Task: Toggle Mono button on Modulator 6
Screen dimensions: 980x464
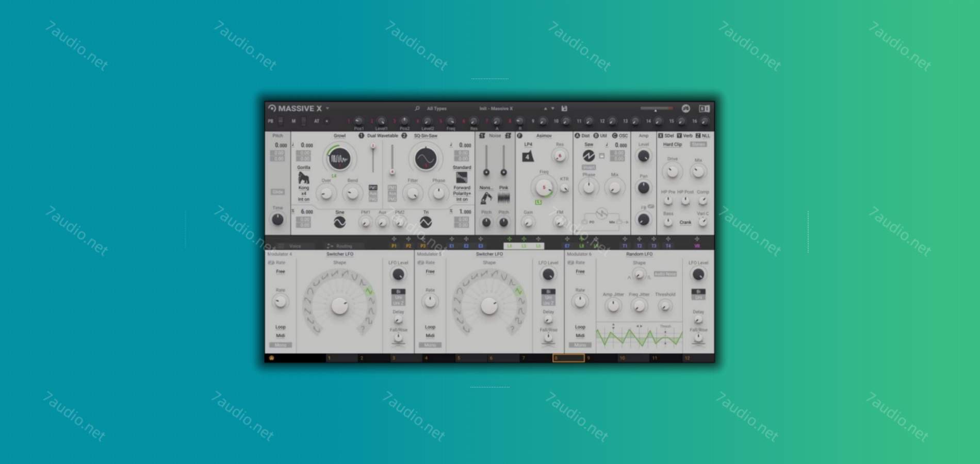Action: tap(580, 345)
